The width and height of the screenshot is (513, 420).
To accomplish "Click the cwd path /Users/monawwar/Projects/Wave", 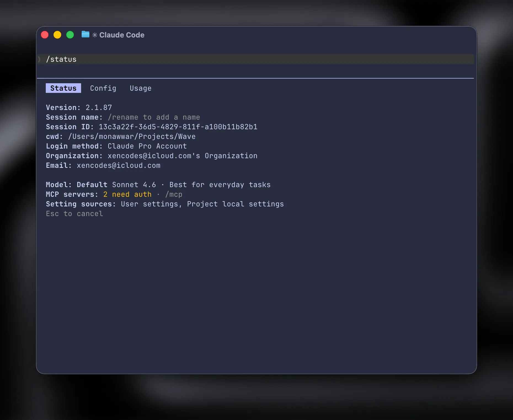I will click(132, 136).
